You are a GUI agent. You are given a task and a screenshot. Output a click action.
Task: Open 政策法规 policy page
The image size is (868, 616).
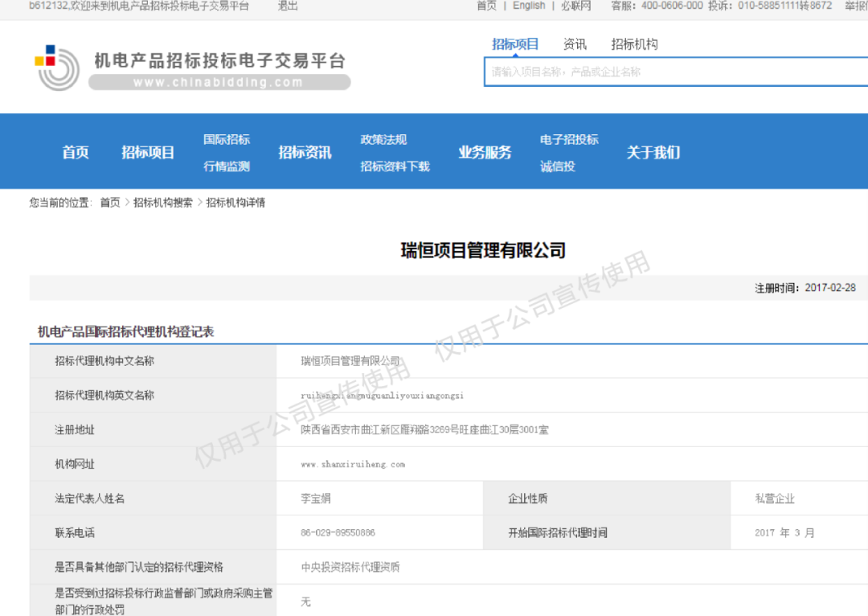pyautogui.click(x=383, y=138)
